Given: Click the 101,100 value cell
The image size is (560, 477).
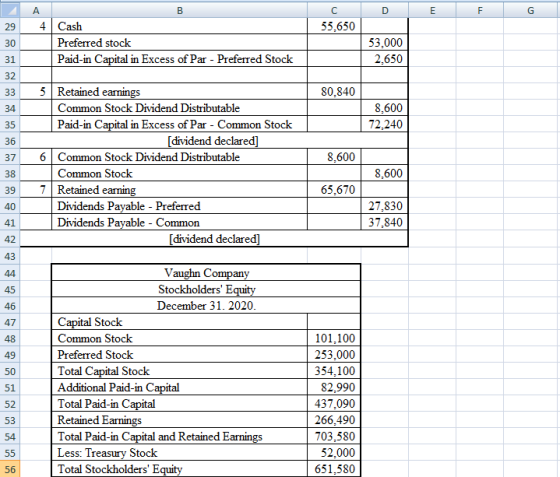Looking at the screenshot, I should 334,338.
